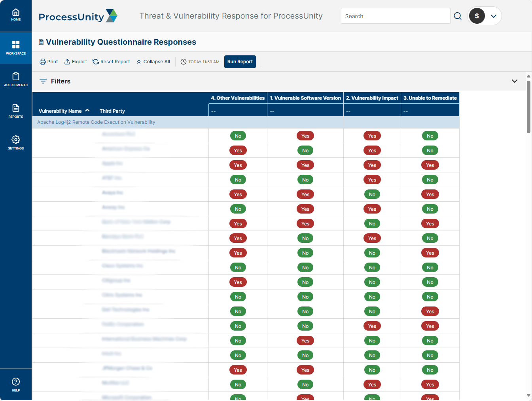Go to Assessments in the sidebar
Viewport: 532px width, 401px height.
(16, 79)
